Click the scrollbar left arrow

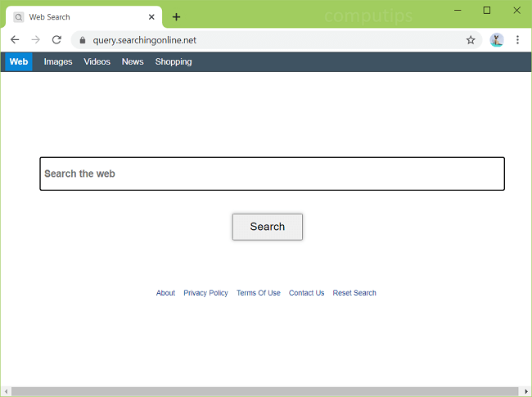coord(6,391)
